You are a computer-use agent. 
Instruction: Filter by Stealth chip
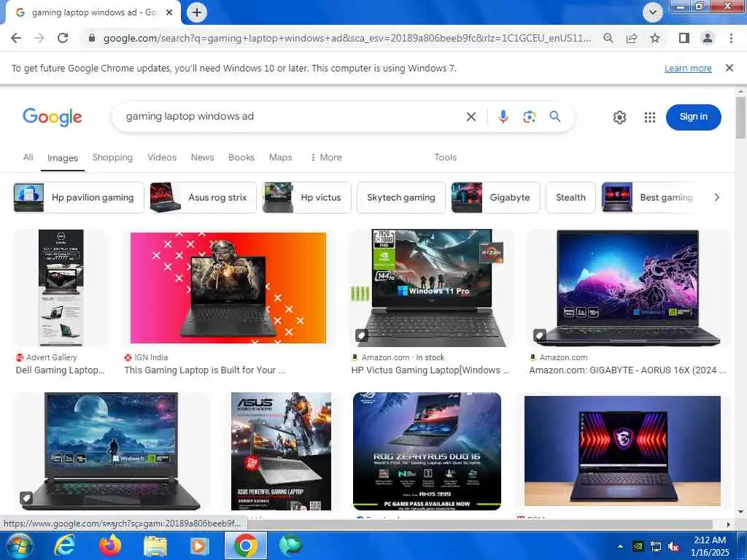click(x=570, y=198)
